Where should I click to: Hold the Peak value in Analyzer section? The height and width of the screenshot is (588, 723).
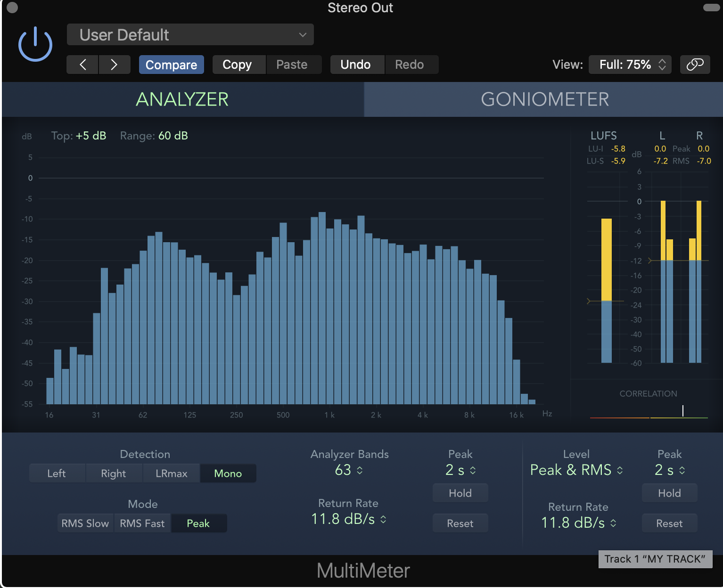(x=460, y=493)
